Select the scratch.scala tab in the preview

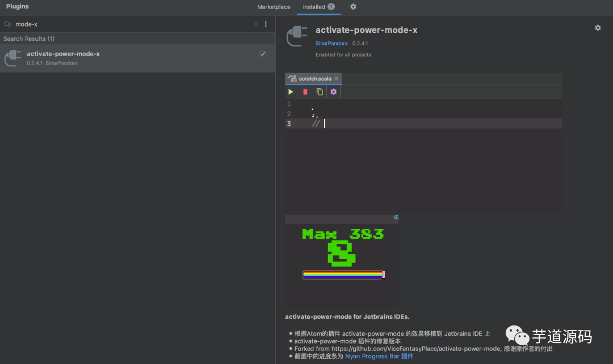(314, 78)
